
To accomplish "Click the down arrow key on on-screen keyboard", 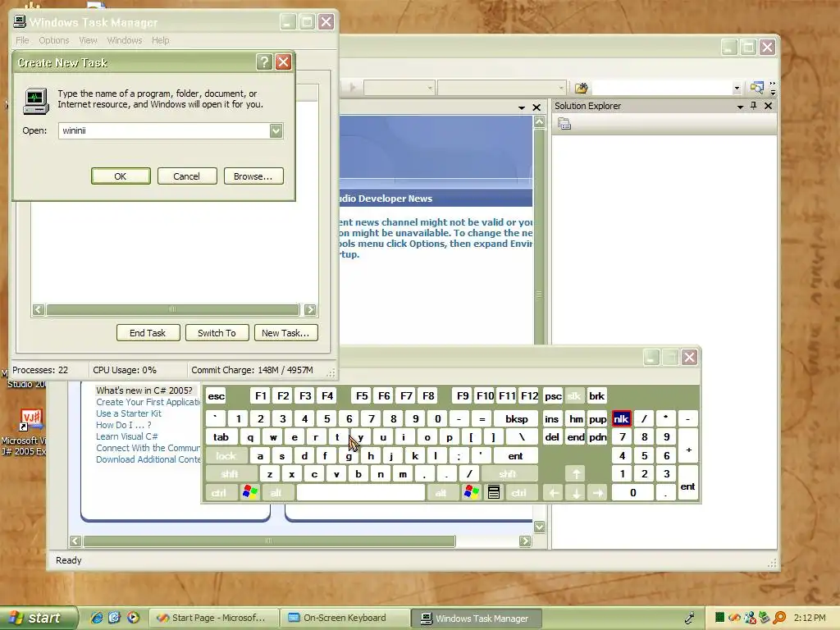I will (x=577, y=492).
